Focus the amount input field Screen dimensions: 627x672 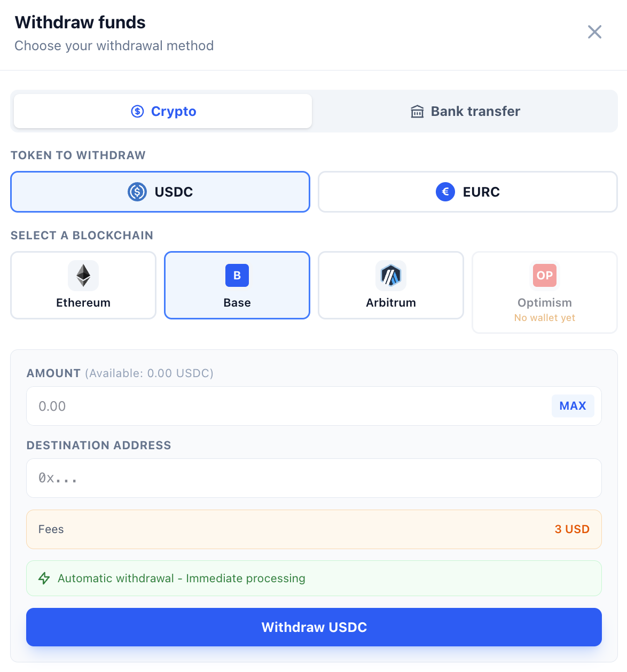click(288, 406)
